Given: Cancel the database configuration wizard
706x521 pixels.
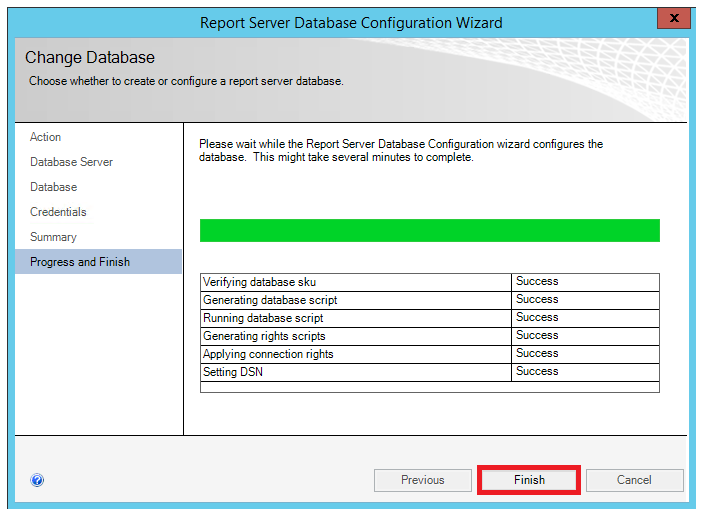Looking at the screenshot, I should tap(634, 480).
